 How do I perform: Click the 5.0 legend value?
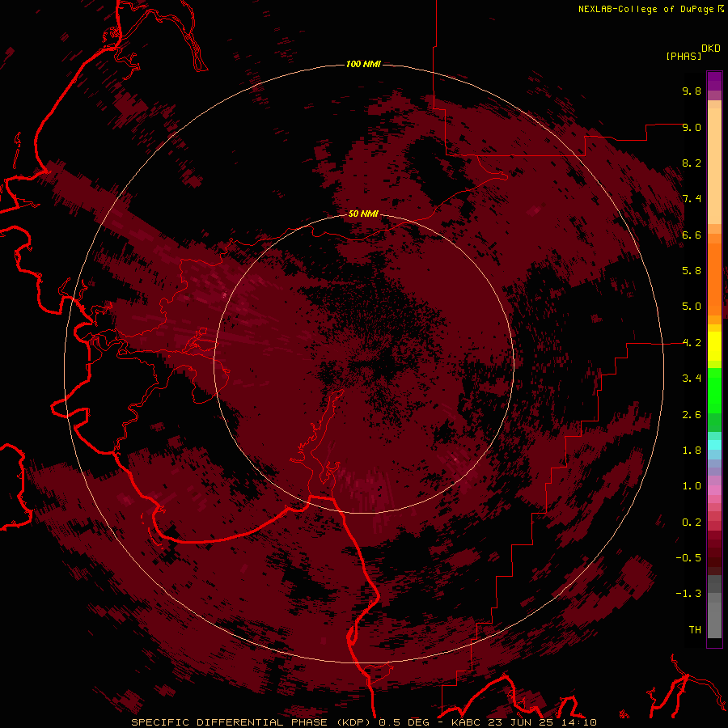coord(692,307)
